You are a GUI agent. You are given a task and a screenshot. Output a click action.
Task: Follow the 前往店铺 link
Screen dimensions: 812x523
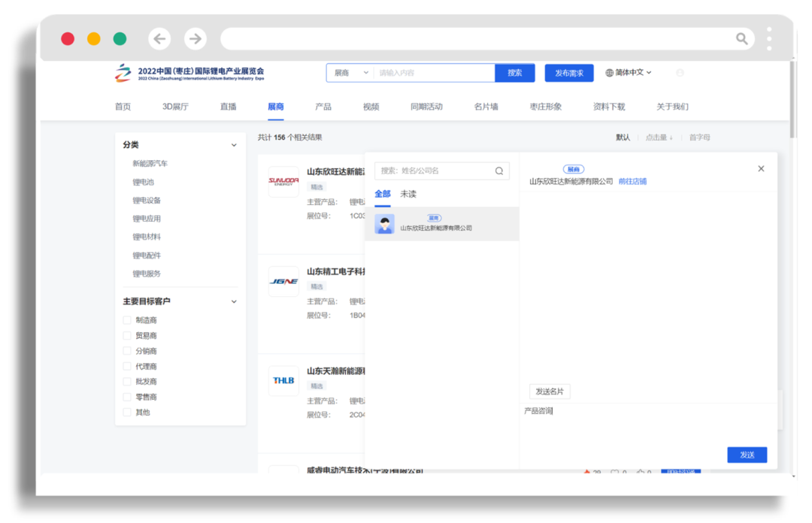[632, 181]
